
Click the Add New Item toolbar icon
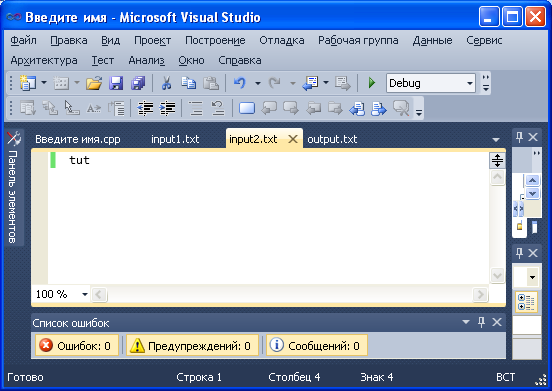(61, 83)
